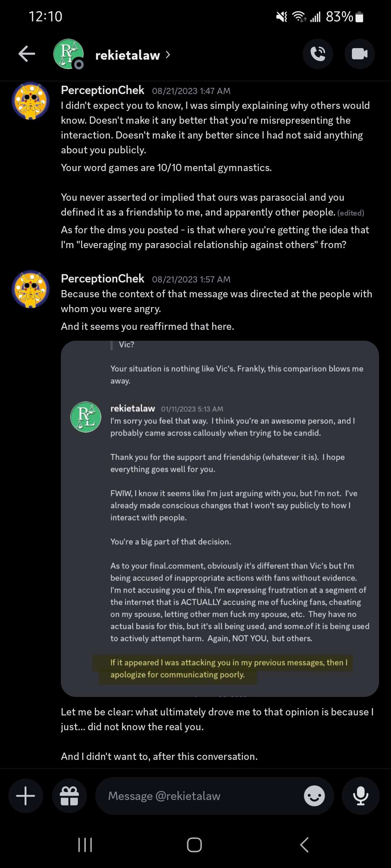Open the plus attachment menu
Image resolution: width=391 pixels, height=868 pixels.
pyautogui.click(x=26, y=796)
